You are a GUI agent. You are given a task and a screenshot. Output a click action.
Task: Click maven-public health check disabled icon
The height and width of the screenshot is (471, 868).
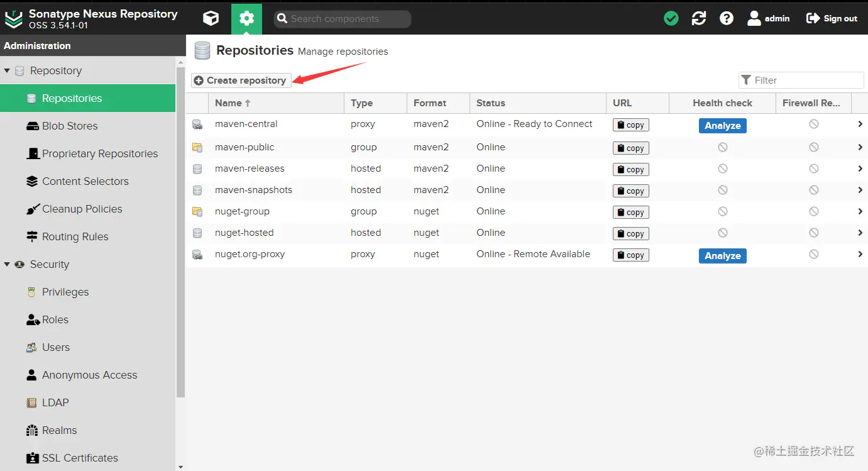point(723,147)
